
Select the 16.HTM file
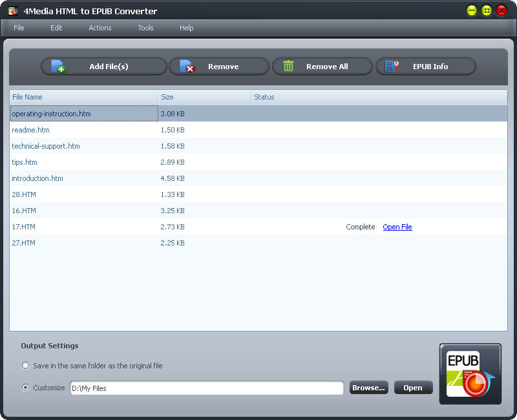[x=24, y=211]
